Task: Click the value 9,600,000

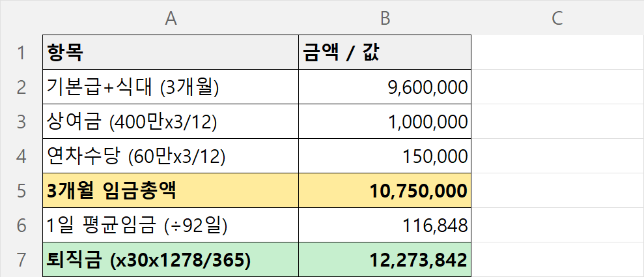Action: (385, 87)
